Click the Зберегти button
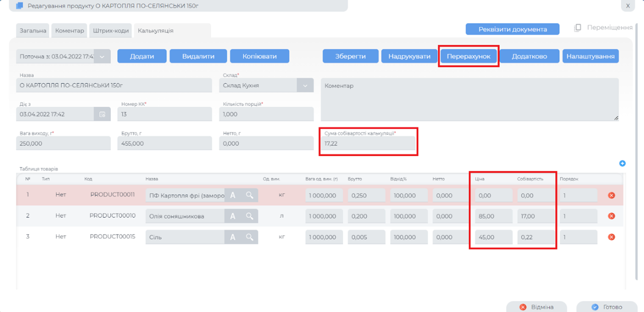 coord(350,56)
